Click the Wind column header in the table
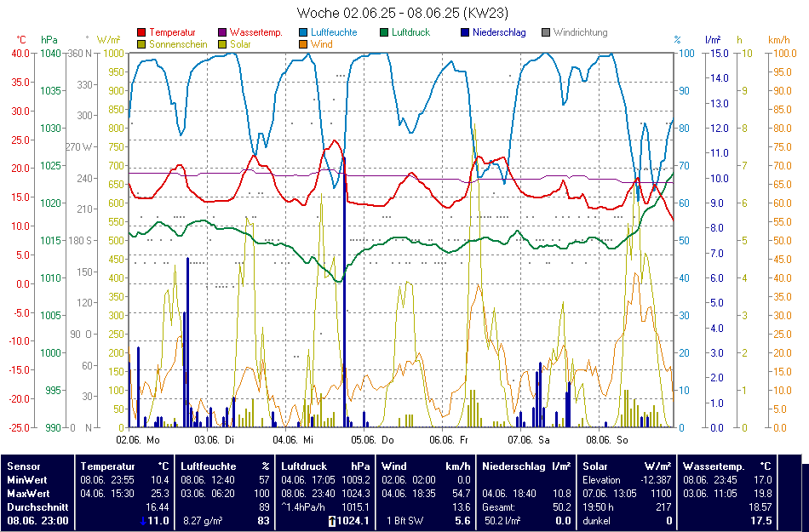809x532 pixels. tap(394, 466)
